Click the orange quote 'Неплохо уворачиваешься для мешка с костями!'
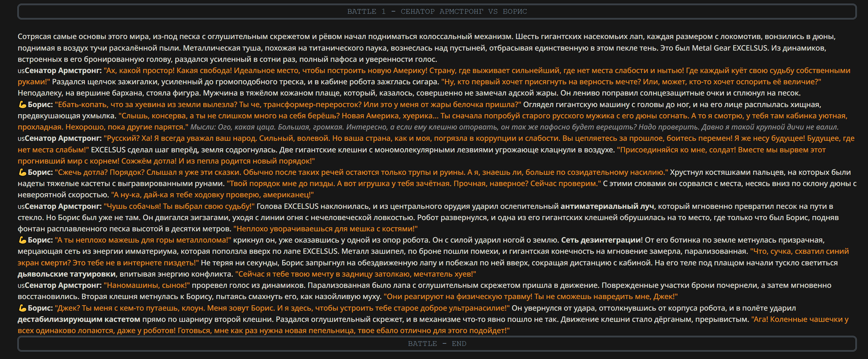Viewport: 868px width, 359px height. click(325, 229)
